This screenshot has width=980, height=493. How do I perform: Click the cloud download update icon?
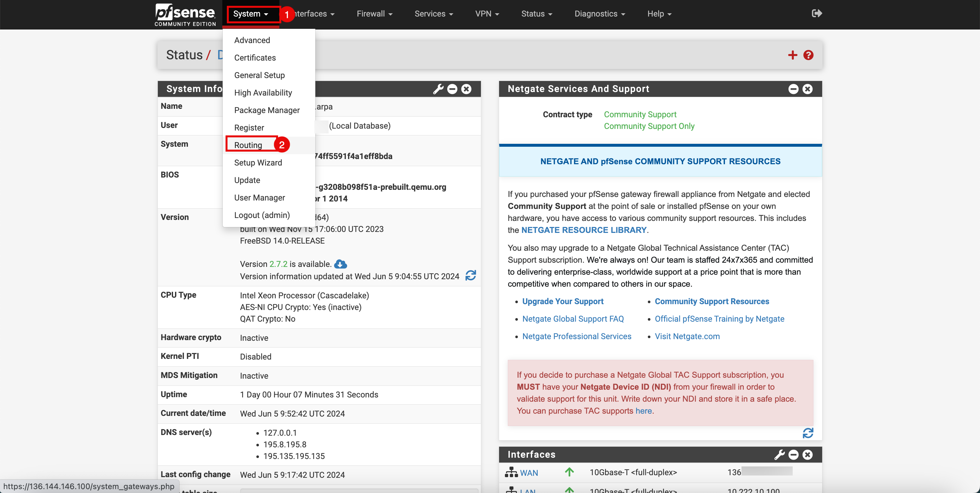[x=341, y=264]
